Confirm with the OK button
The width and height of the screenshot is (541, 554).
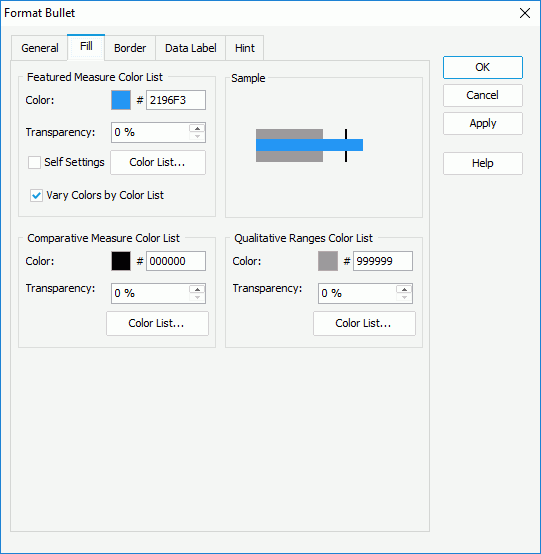click(483, 67)
